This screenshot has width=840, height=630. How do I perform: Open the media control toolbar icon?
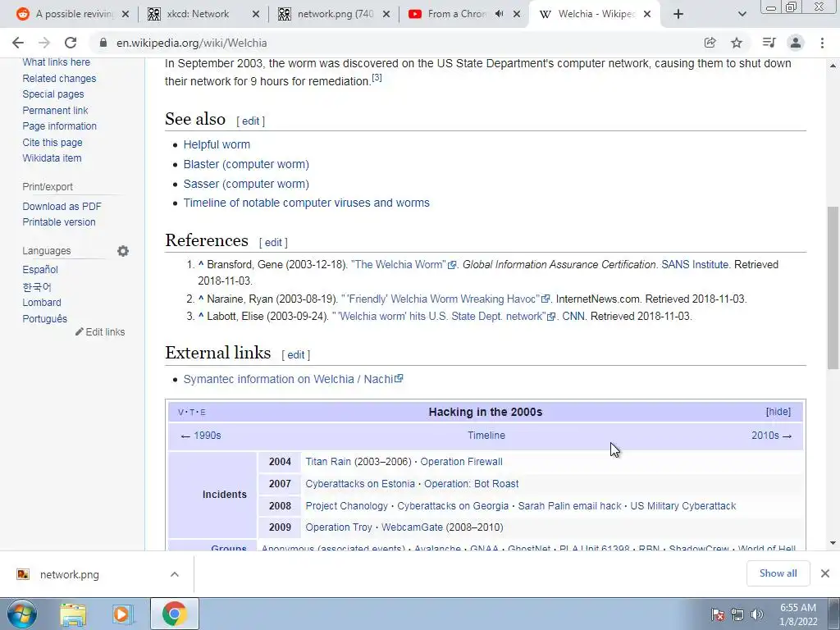point(769,43)
